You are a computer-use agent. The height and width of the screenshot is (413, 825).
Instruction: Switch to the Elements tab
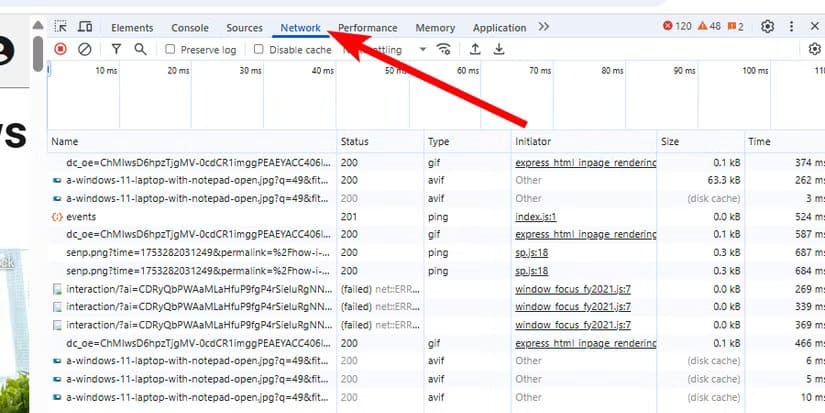coord(132,28)
